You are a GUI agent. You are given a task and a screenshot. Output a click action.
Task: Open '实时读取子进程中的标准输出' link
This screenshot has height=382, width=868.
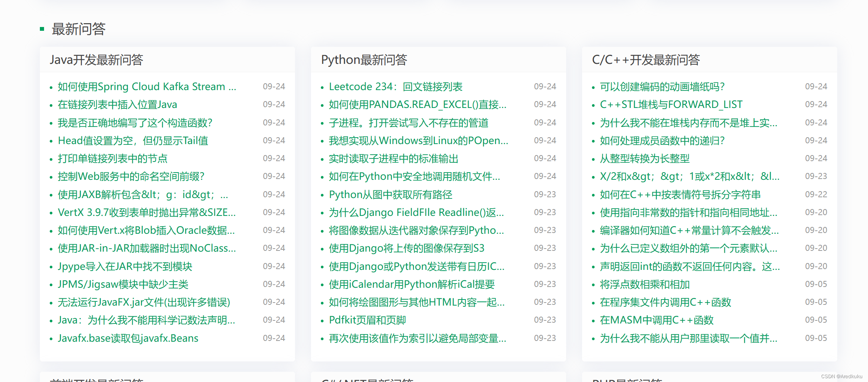[x=394, y=159]
